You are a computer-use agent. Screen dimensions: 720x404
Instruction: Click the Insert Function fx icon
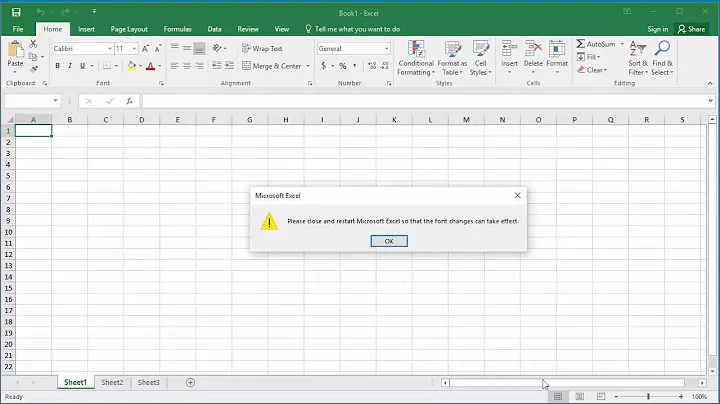[x=129, y=101]
